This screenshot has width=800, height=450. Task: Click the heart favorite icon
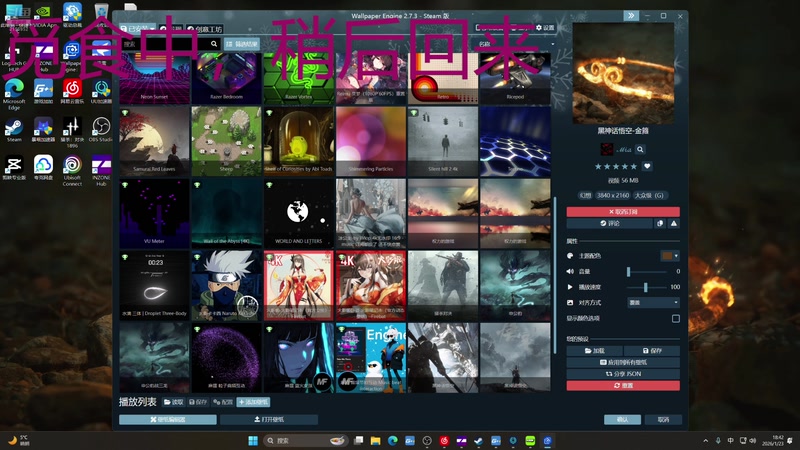pyautogui.click(x=647, y=166)
